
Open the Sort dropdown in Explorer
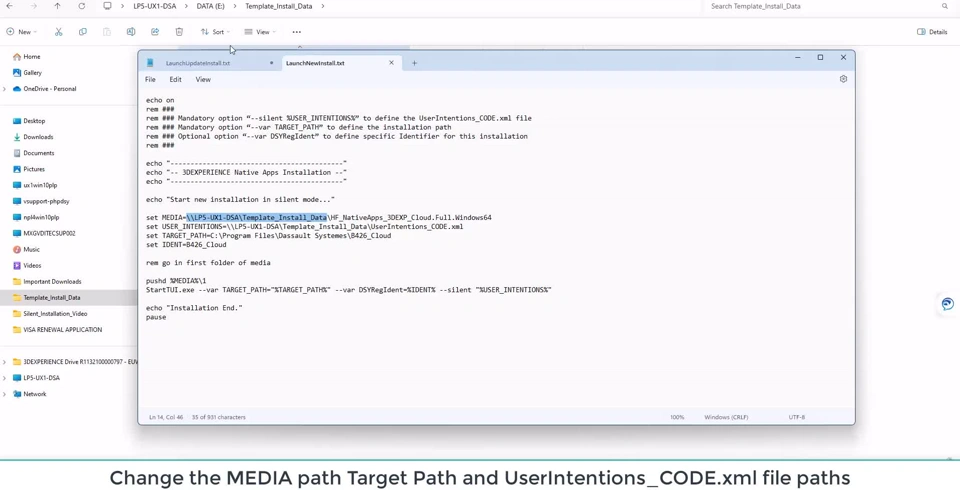pos(216,32)
